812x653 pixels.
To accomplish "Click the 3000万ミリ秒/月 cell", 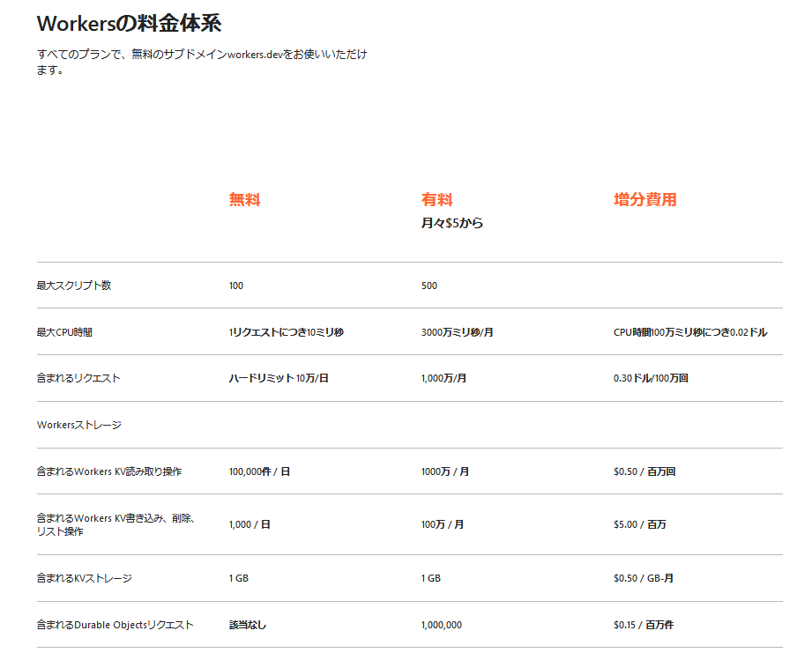I will [457, 332].
